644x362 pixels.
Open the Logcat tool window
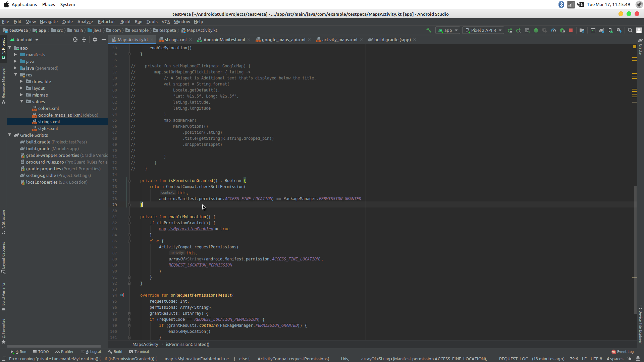pos(91,352)
